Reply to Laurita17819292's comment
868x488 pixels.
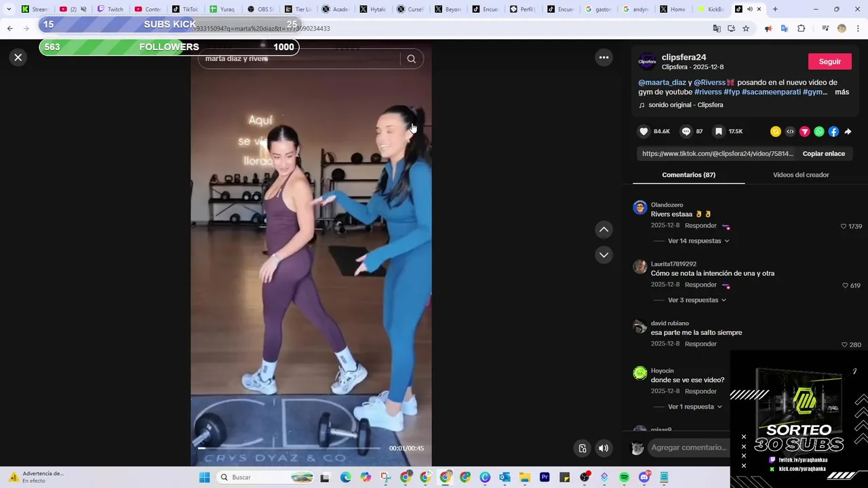tap(701, 285)
